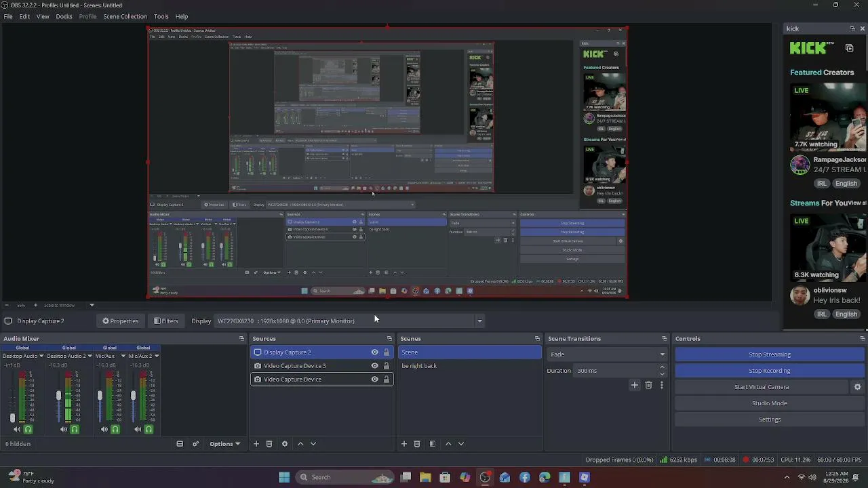Hide the Video Capture Device 3 source
The image size is (868, 488).
point(374,366)
